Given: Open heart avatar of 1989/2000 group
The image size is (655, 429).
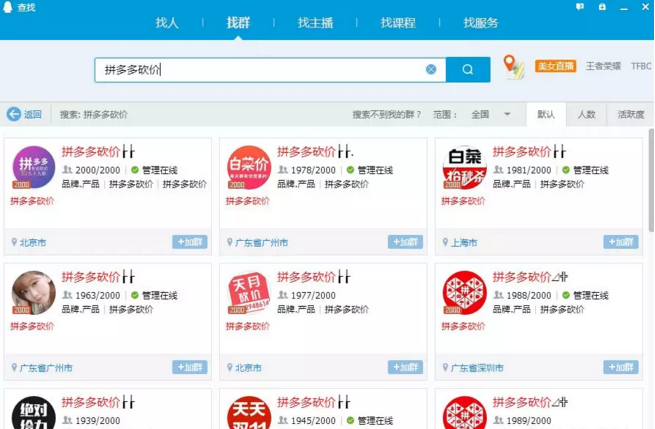Looking at the screenshot, I should [465, 413].
